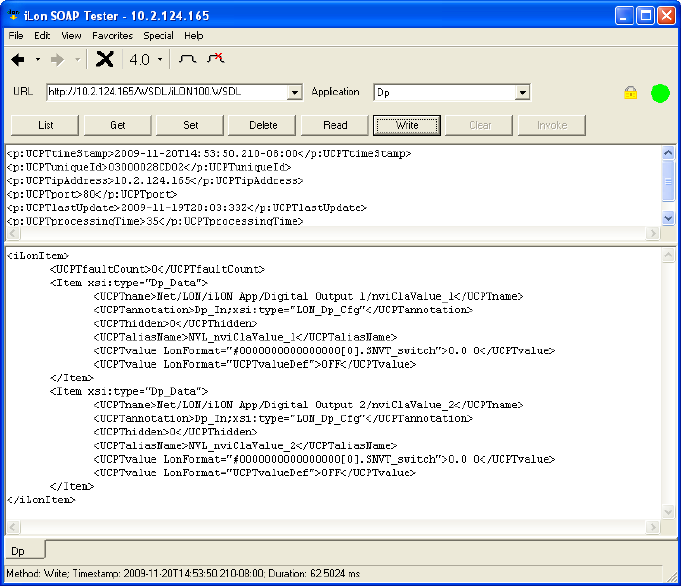Click the Write button

pyautogui.click(x=407, y=125)
